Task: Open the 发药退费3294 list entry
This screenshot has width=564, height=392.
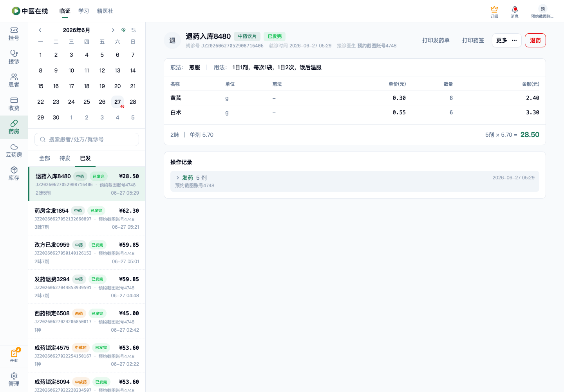Action: pyautogui.click(x=87, y=287)
